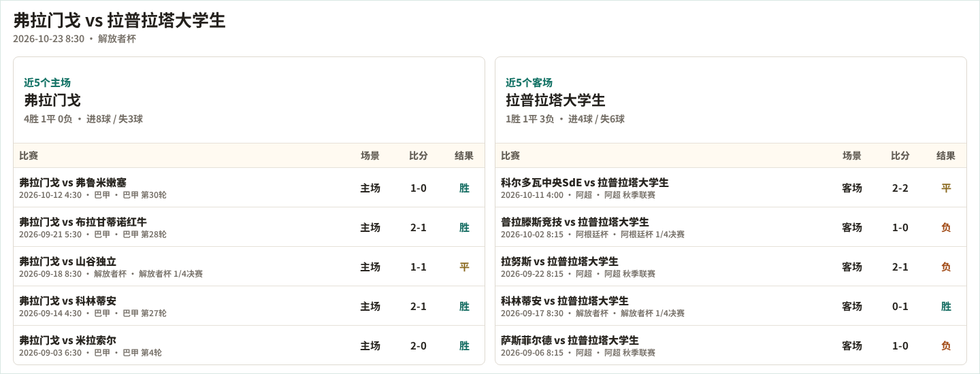Click score 2-2 in 科尔多瓦中央SdE row
The height and width of the screenshot is (374, 980).
click(900, 188)
